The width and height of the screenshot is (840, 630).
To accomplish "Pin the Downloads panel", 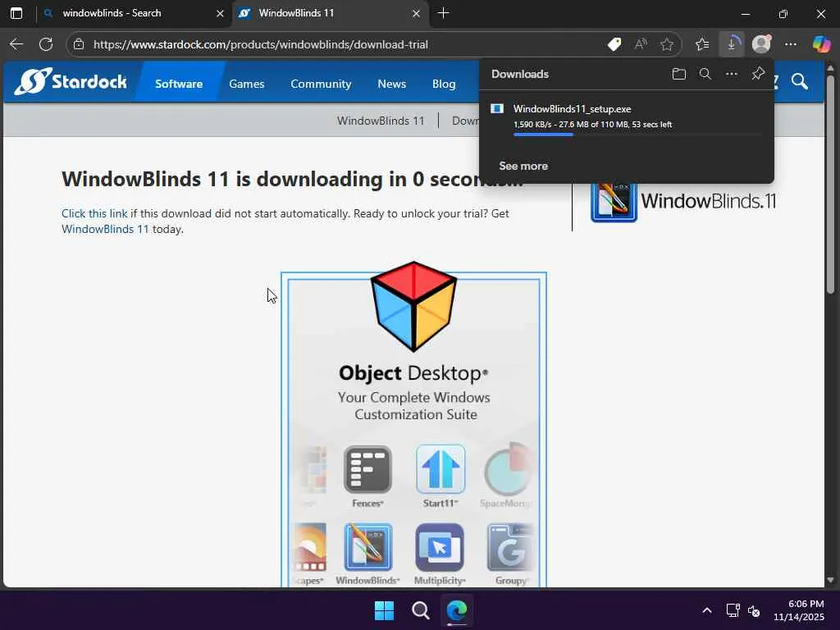I will click(x=758, y=74).
